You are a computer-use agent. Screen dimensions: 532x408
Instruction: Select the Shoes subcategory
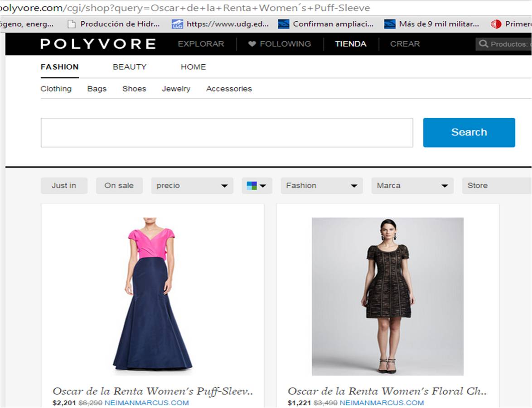point(134,89)
